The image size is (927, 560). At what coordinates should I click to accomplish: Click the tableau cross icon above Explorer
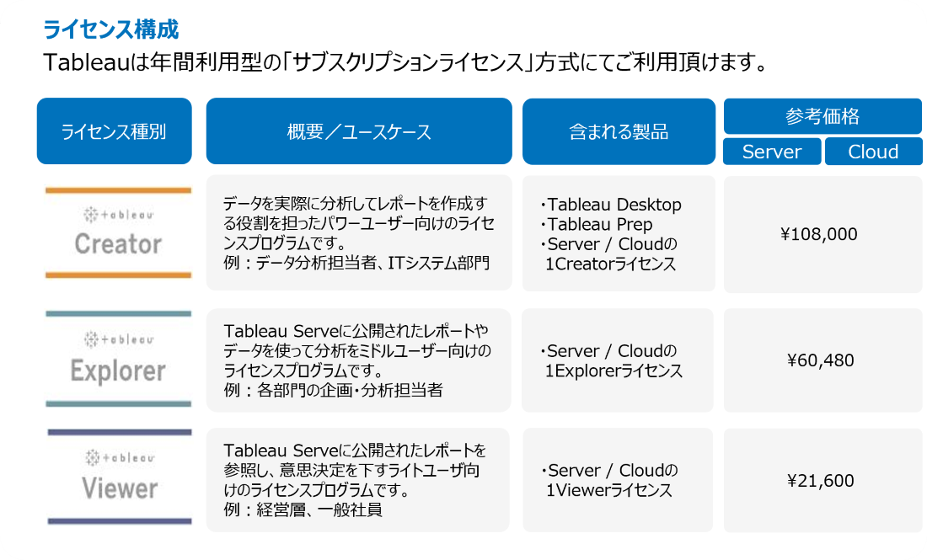point(90,339)
